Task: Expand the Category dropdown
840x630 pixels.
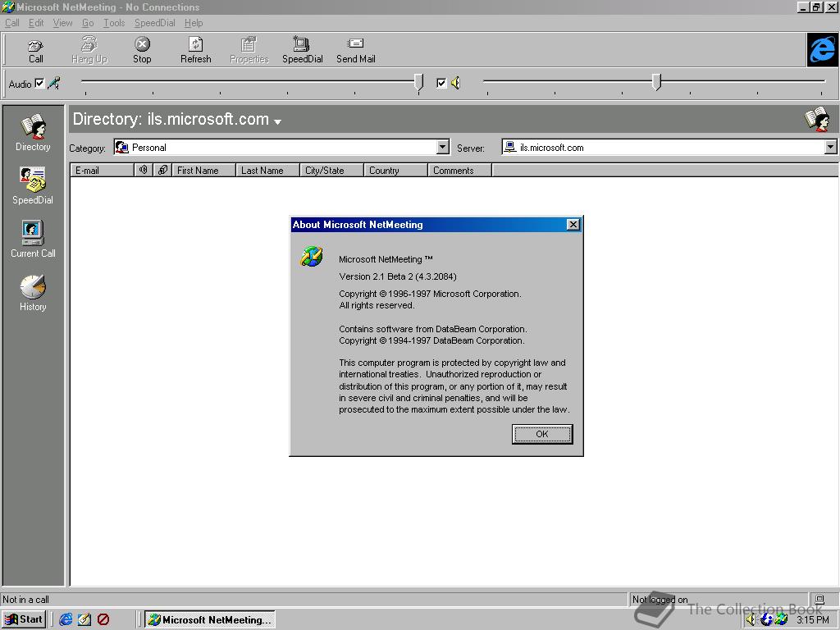Action: [442, 147]
